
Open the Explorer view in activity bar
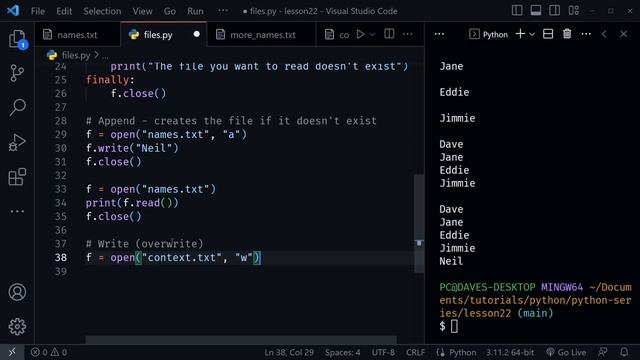click(x=17, y=39)
